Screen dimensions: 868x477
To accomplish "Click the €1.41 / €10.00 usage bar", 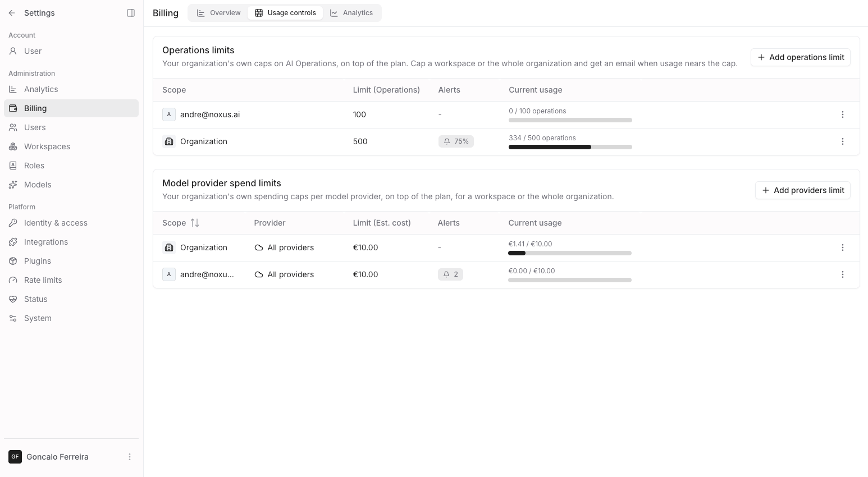I will tap(570, 253).
